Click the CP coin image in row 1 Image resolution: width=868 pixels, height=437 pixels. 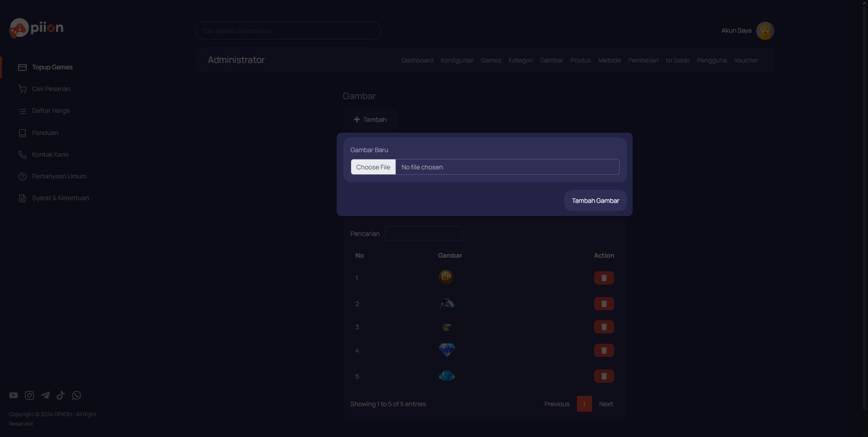pos(446,277)
